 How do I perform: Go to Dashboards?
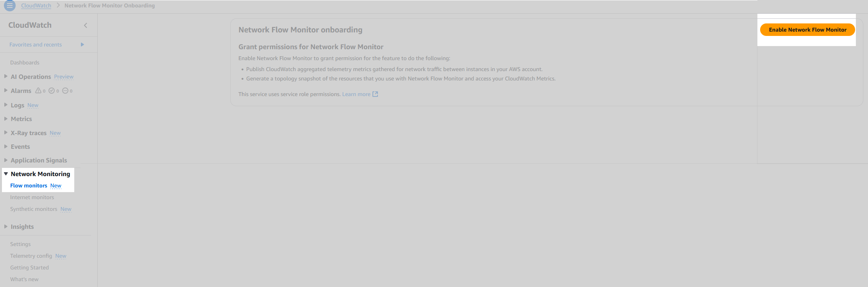[25, 62]
